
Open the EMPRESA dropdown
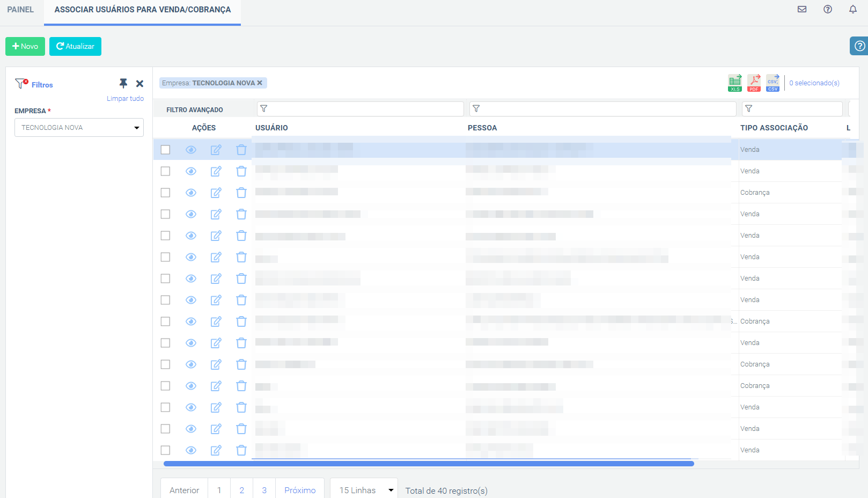79,128
